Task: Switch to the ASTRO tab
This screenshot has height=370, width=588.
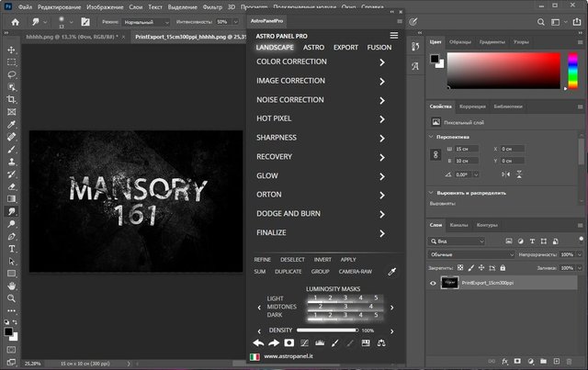Action: pos(313,48)
